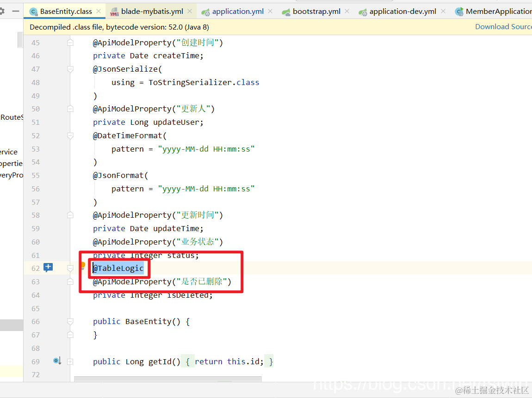Close the application-dev.yml tab
532x398 pixels.
[x=443, y=11]
